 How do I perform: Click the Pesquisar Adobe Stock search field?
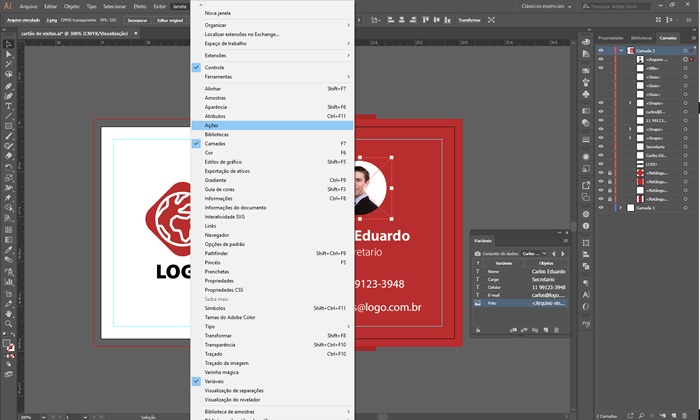coord(616,6)
